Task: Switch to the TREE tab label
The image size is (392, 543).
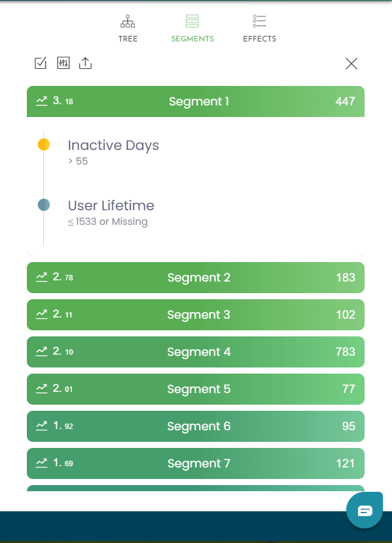Action: click(x=128, y=39)
